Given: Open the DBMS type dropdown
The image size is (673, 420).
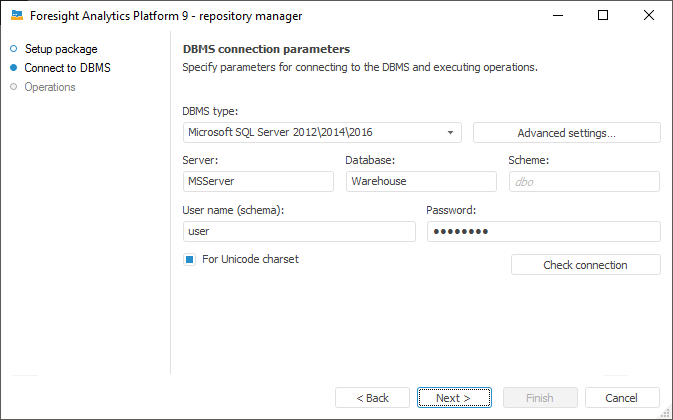Looking at the screenshot, I should pyautogui.click(x=322, y=133).
